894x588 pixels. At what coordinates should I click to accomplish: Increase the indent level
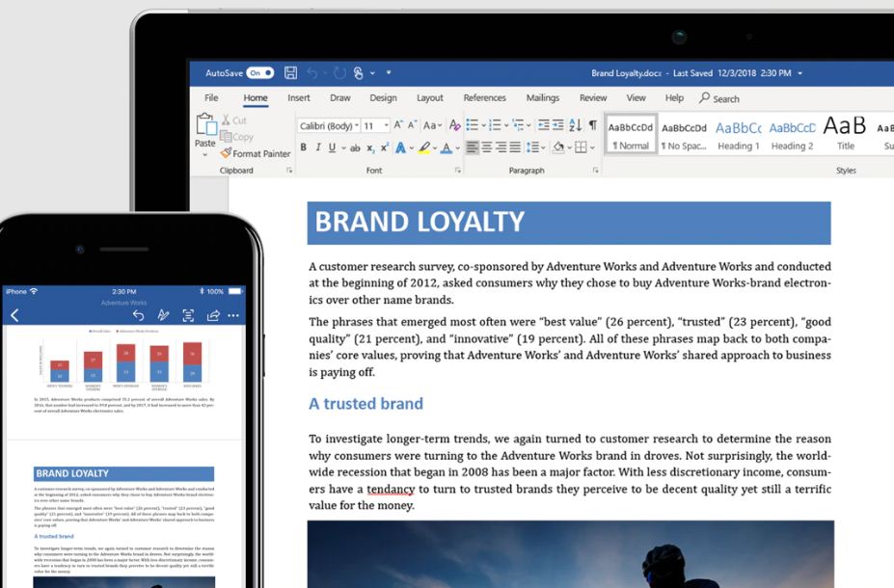[x=555, y=122]
